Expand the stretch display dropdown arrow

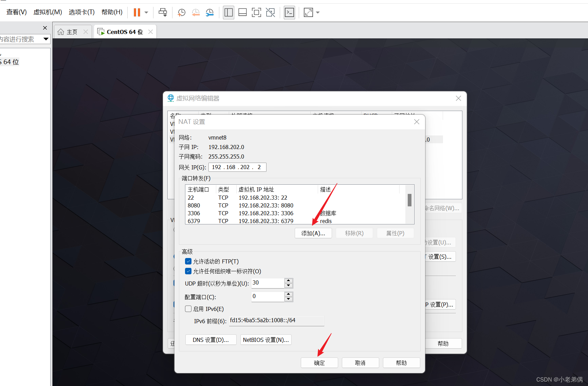tap(318, 13)
